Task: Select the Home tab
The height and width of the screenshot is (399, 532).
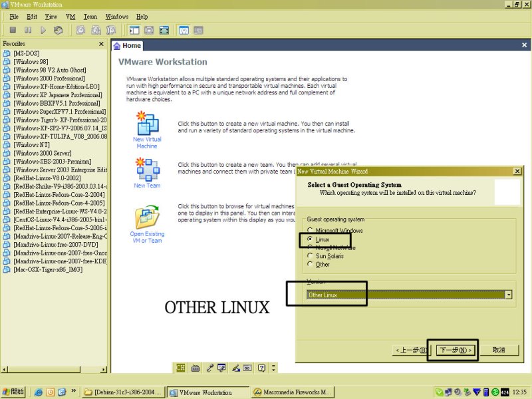Action: point(127,46)
